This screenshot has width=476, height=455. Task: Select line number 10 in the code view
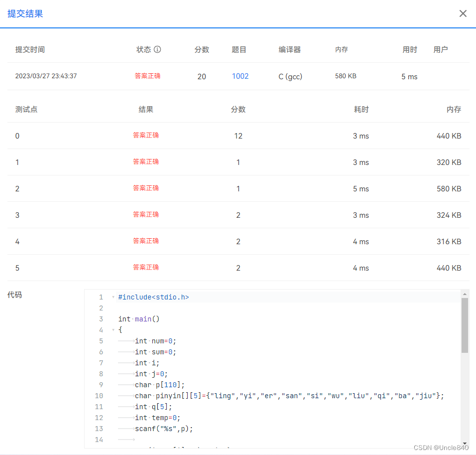tap(99, 396)
